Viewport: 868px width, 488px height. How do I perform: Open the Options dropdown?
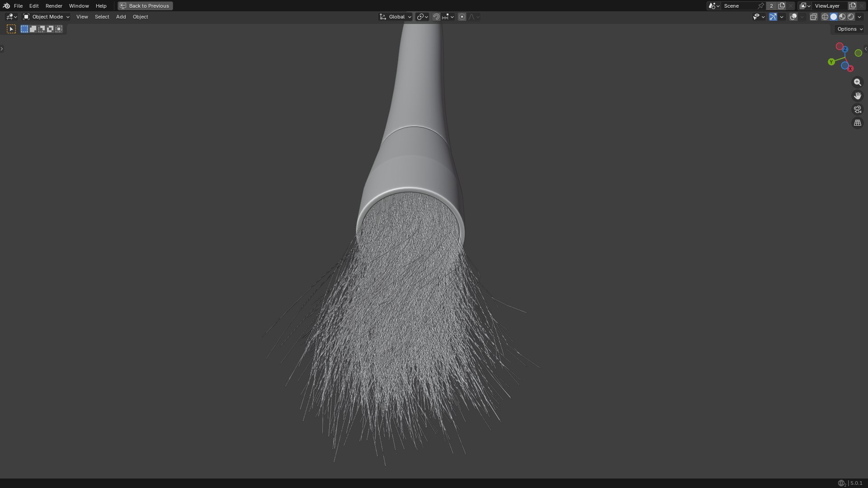tap(850, 29)
